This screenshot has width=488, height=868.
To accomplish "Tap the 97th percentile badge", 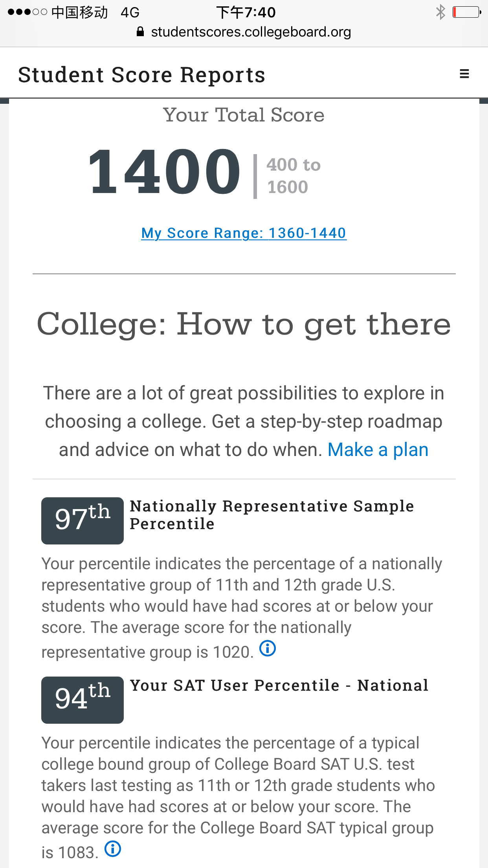I will 83,520.
